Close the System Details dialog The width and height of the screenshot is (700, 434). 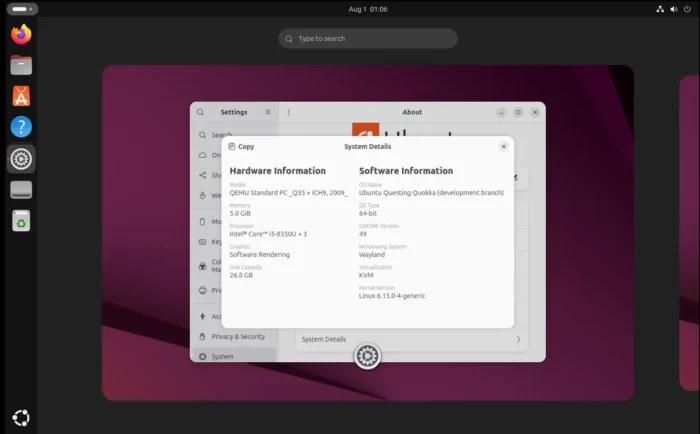503,146
